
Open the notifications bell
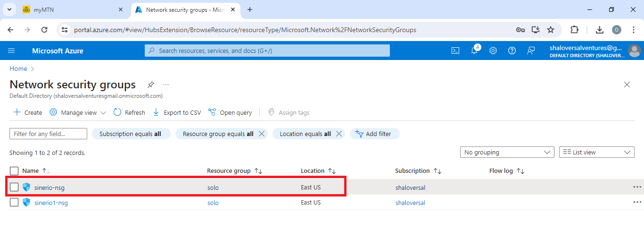(475, 50)
